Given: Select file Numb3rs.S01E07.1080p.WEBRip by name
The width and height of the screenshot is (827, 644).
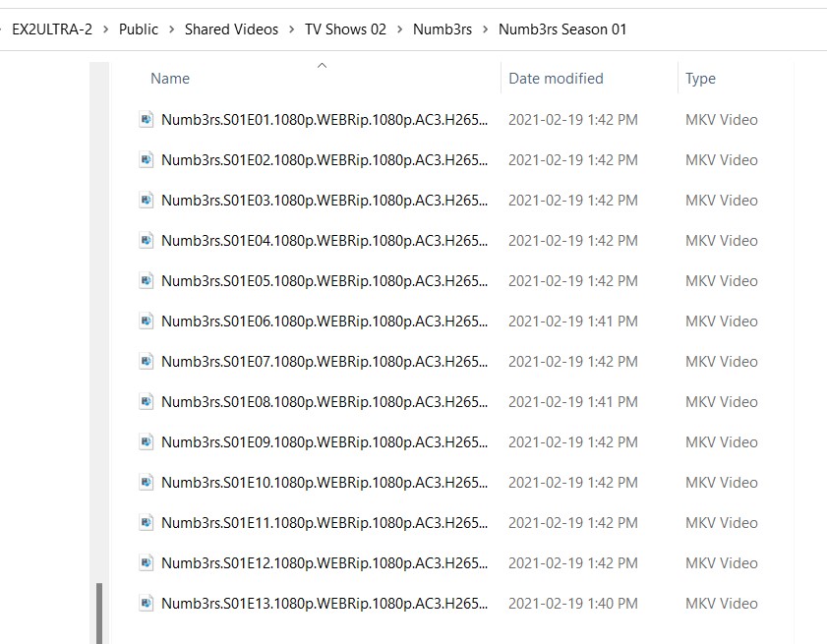Looking at the screenshot, I should [x=325, y=361].
